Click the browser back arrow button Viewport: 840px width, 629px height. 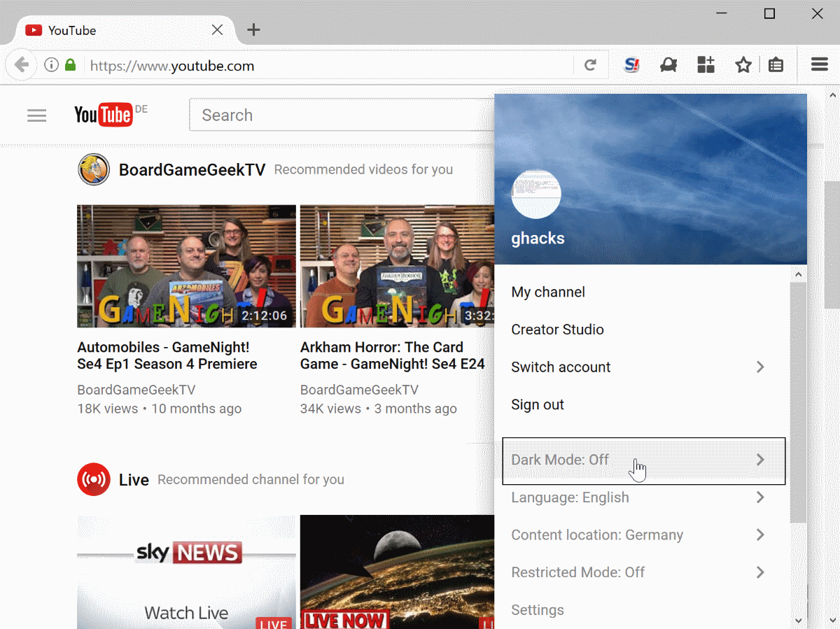[22, 65]
